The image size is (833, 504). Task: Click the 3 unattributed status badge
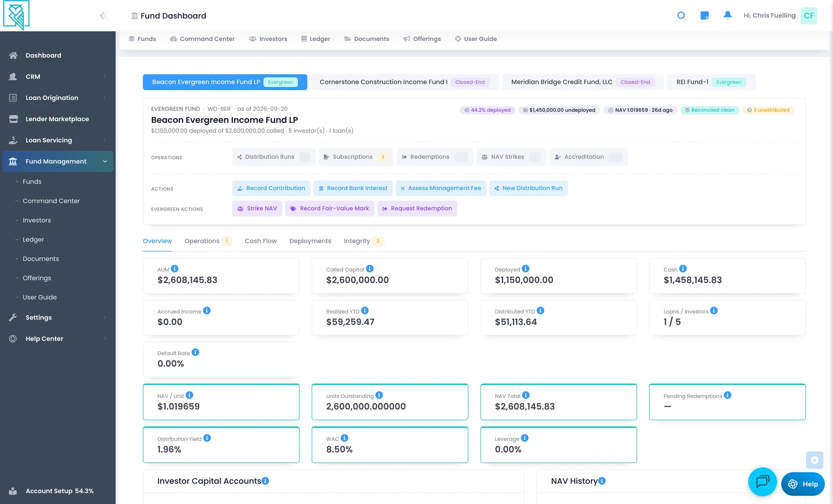[x=768, y=110]
